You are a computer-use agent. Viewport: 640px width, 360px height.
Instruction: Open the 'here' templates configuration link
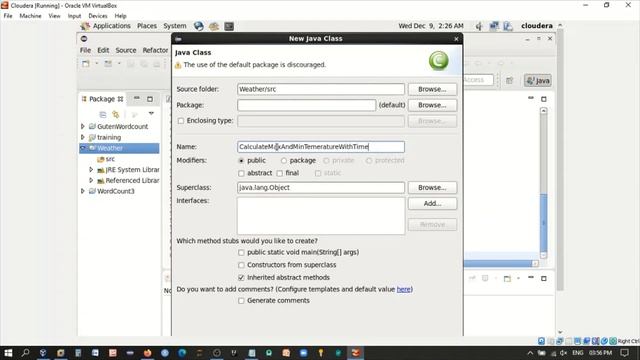tap(403, 289)
